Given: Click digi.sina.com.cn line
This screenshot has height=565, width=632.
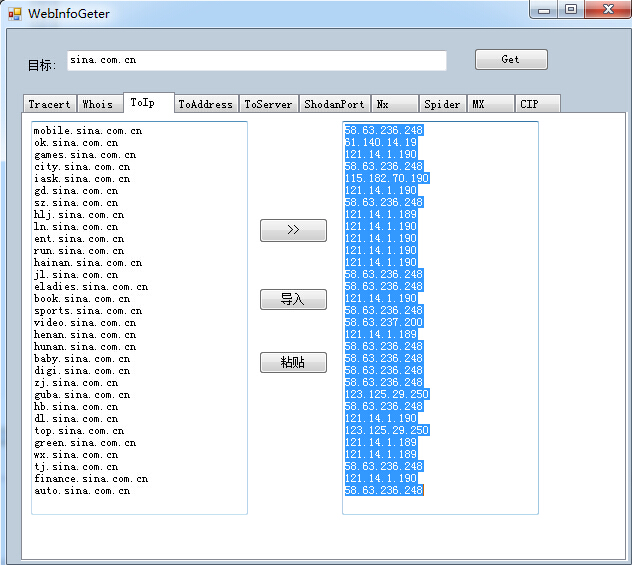Looking at the screenshot, I should click(x=82, y=371).
